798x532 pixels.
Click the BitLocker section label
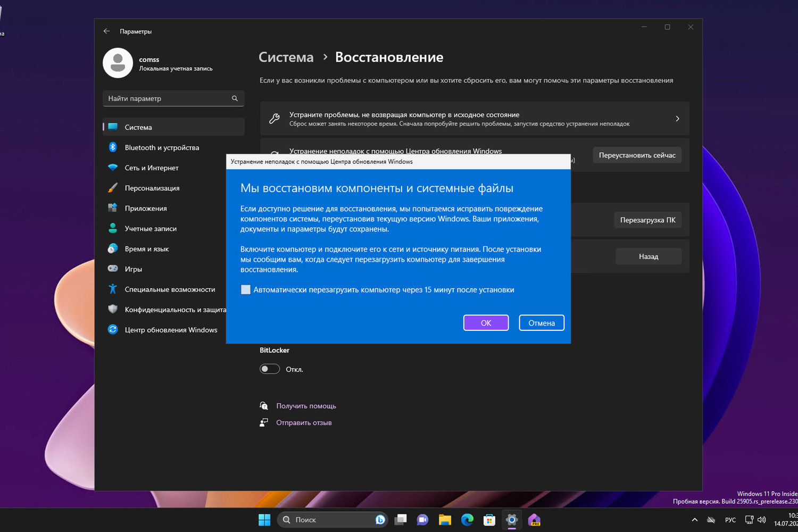click(275, 350)
